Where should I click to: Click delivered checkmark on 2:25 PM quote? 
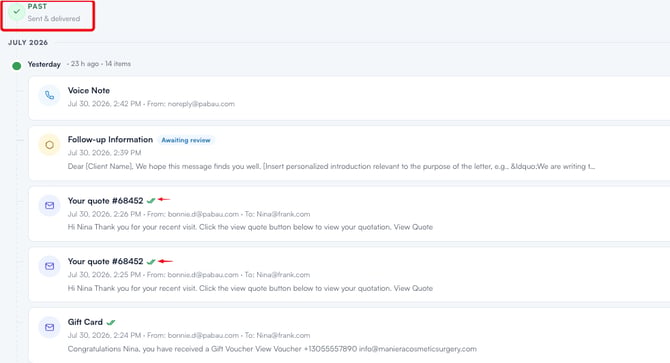tap(151, 261)
